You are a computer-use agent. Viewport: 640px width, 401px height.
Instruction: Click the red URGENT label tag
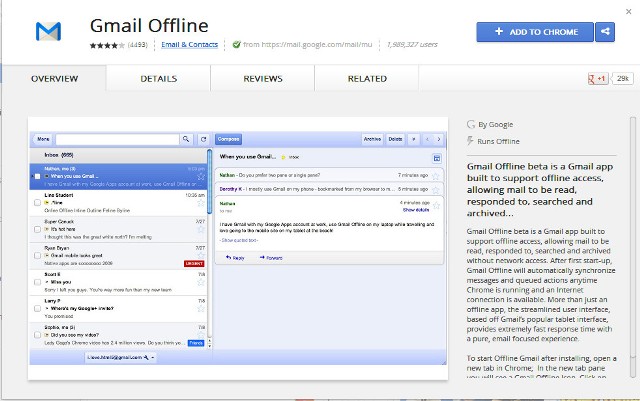[x=194, y=264]
